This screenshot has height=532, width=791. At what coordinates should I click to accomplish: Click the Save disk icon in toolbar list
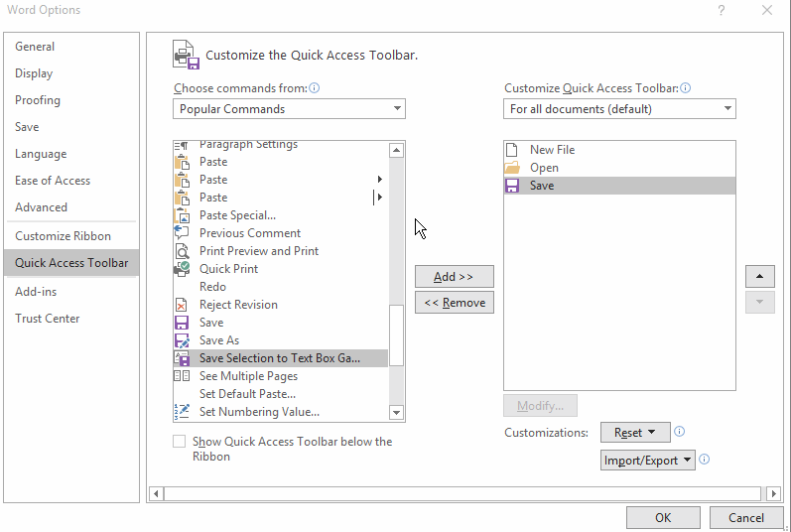click(x=512, y=186)
